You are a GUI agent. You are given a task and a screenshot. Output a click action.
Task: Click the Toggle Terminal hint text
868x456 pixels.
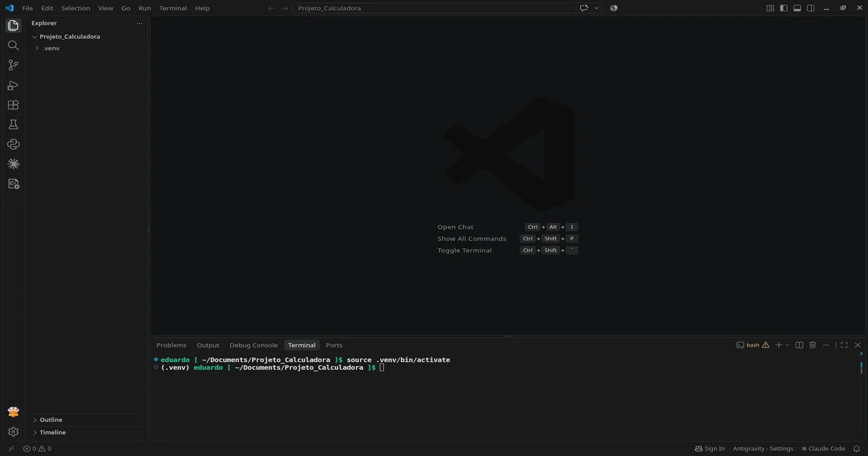464,250
